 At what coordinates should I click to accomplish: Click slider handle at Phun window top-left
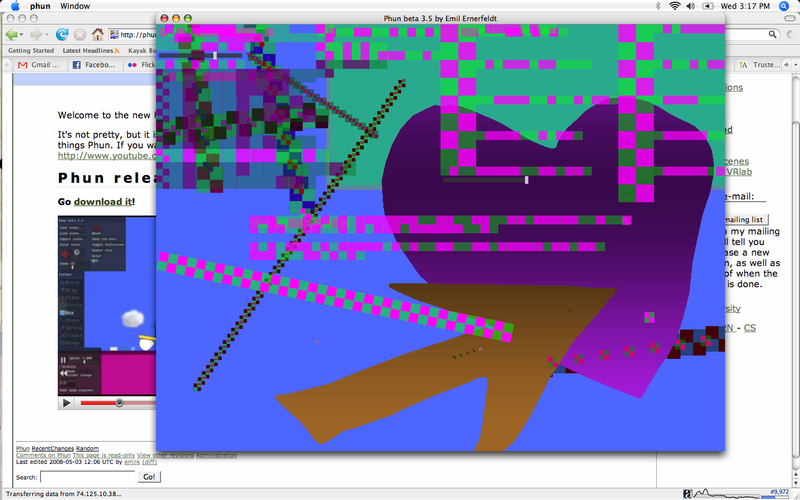(215, 55)
